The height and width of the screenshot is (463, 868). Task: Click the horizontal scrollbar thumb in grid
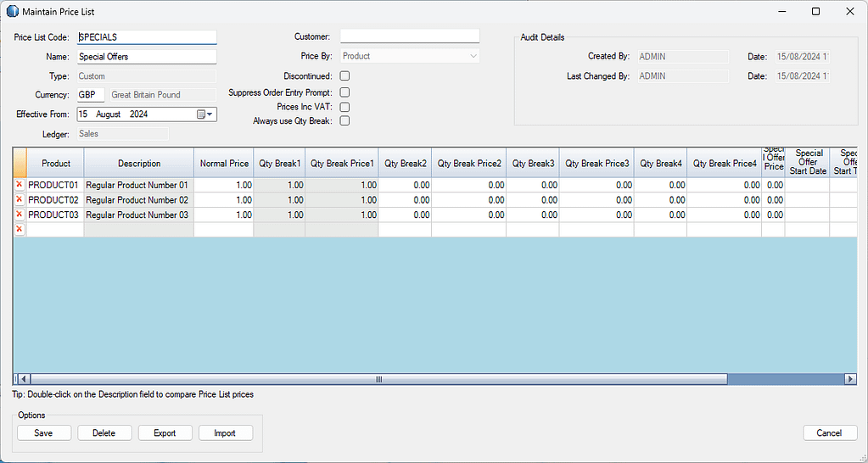[x=378, y=379]
